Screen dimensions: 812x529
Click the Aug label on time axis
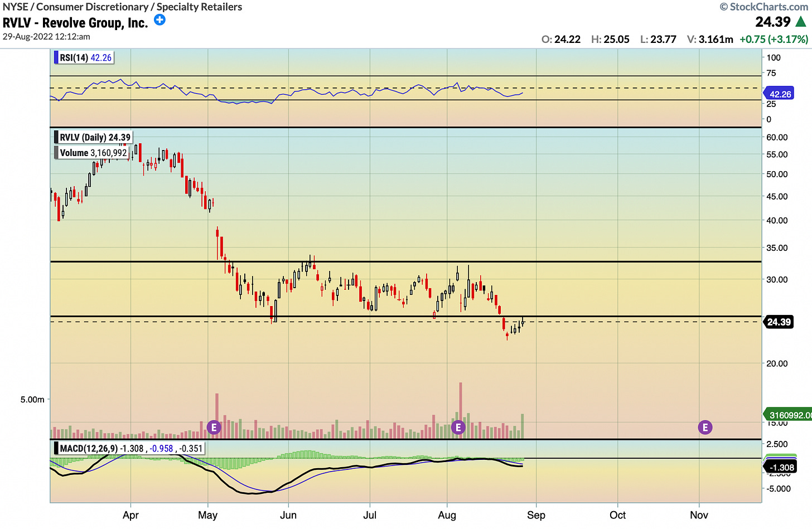[x=447, y=515]
